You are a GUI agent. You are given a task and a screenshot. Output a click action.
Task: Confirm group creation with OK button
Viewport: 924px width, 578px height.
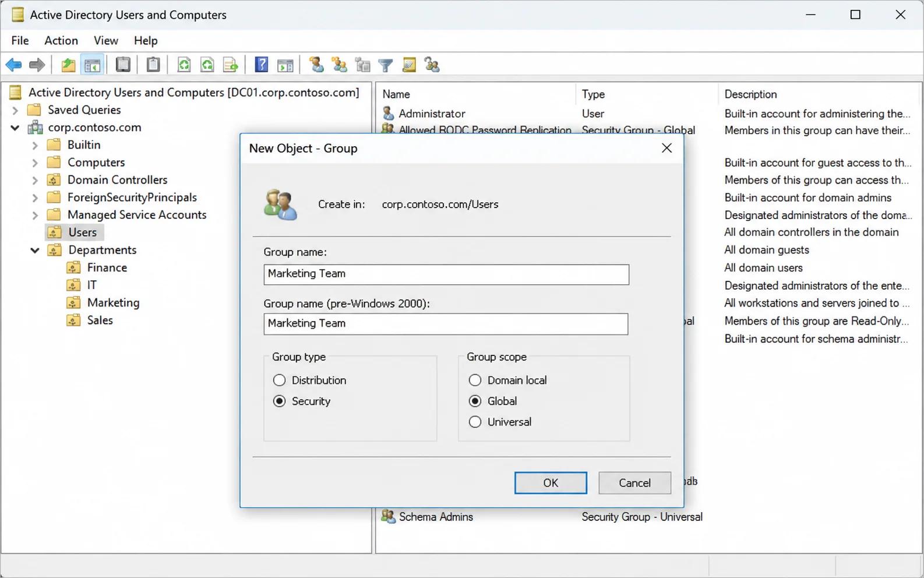coord(551,483)
